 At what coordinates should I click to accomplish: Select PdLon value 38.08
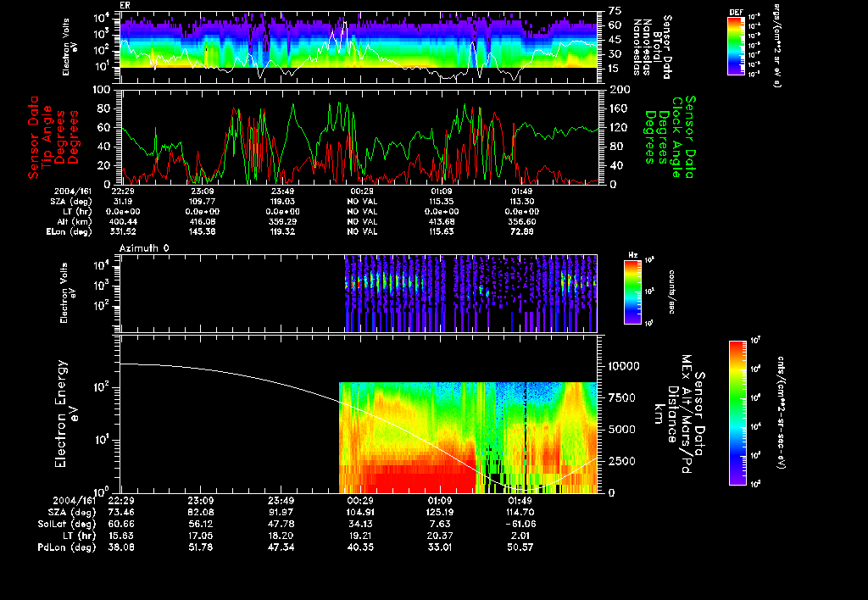[x=122, y=547]
